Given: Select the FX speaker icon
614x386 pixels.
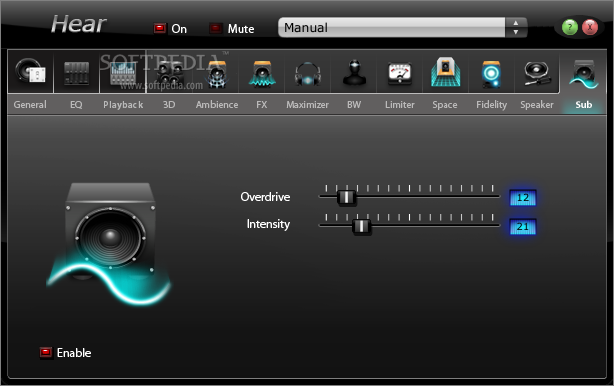Looking at the screenshot, I should coord(262,74).
